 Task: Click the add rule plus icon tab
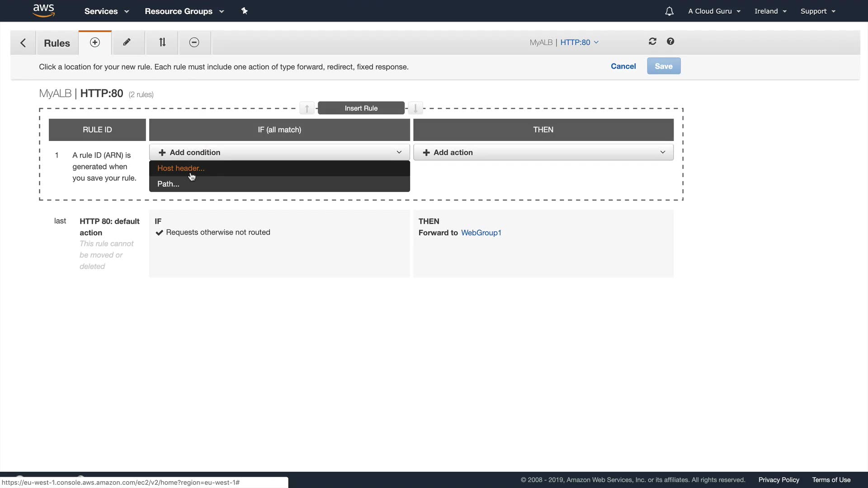tap(95, 42)
